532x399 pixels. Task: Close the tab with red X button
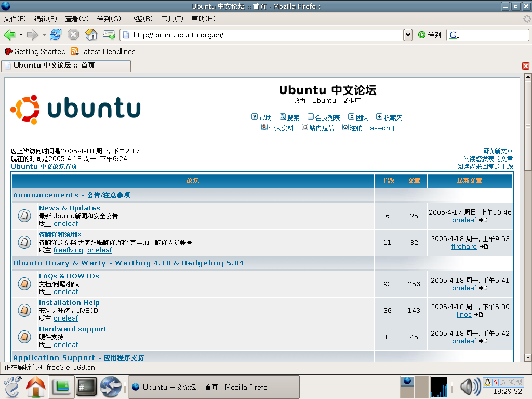pyautogui.click(x=526, y=66)
